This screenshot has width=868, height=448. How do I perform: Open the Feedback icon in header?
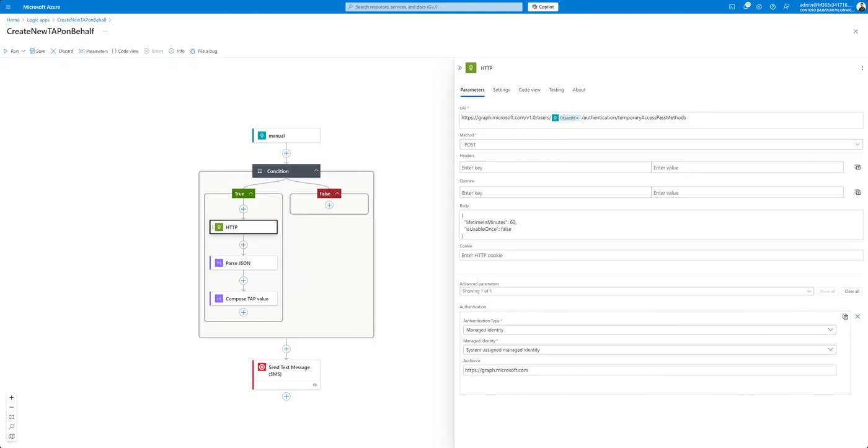point(786,7)
